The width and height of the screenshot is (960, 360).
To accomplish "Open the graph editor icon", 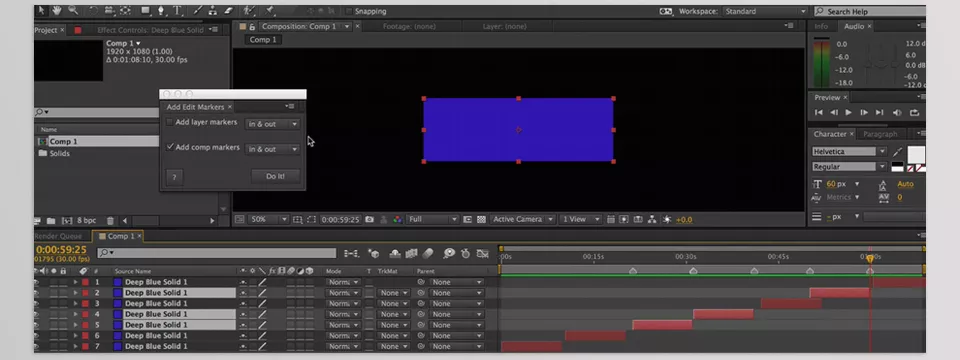I will [482, 253].
